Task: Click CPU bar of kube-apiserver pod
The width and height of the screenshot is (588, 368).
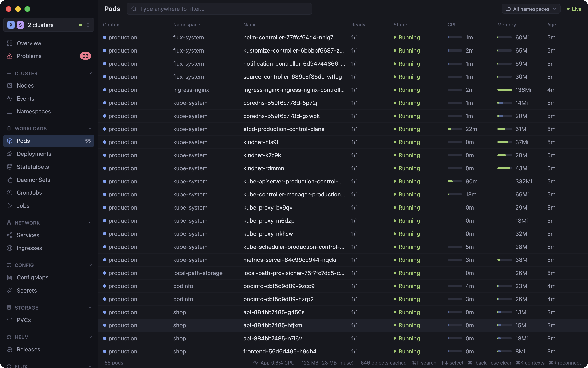Action: point(455,181)
